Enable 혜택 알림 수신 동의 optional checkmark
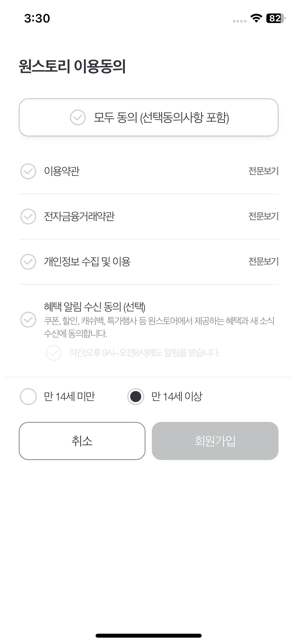This screenshot has height=644, width=297. [x=28, y=320]
